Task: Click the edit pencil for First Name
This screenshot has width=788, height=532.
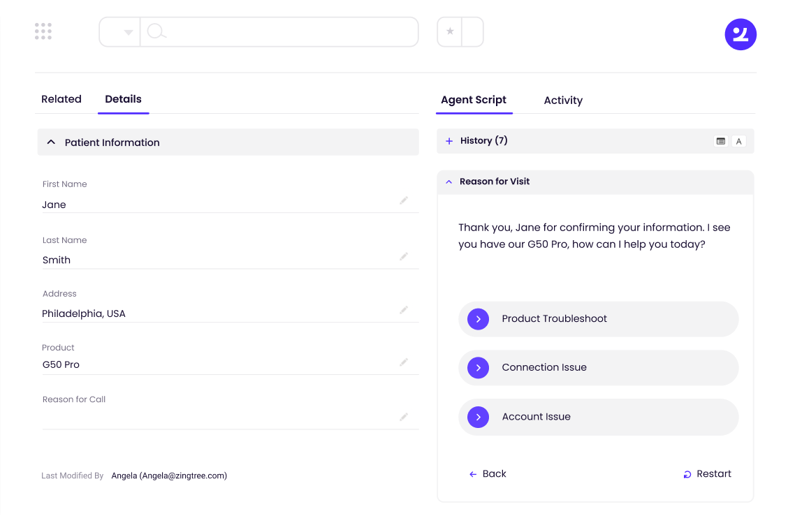Action: point(404,200)
